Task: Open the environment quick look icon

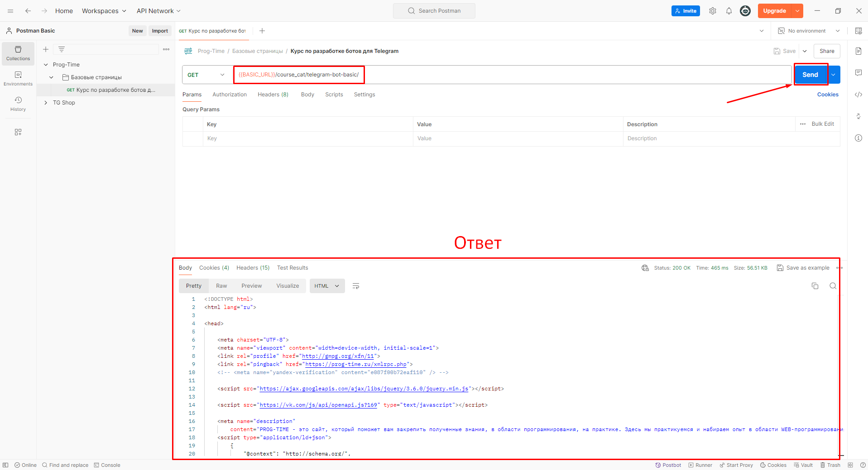Action: 858,31
